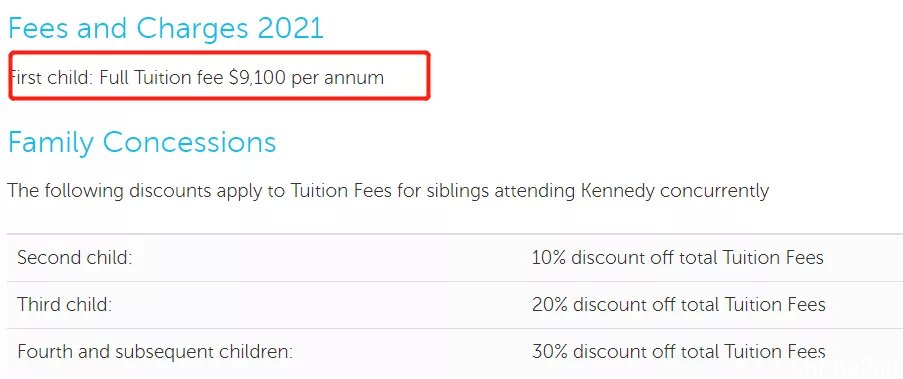
Task: Click the words The following discounts apply
Action: pyautogui.click(x=132, y=191)
